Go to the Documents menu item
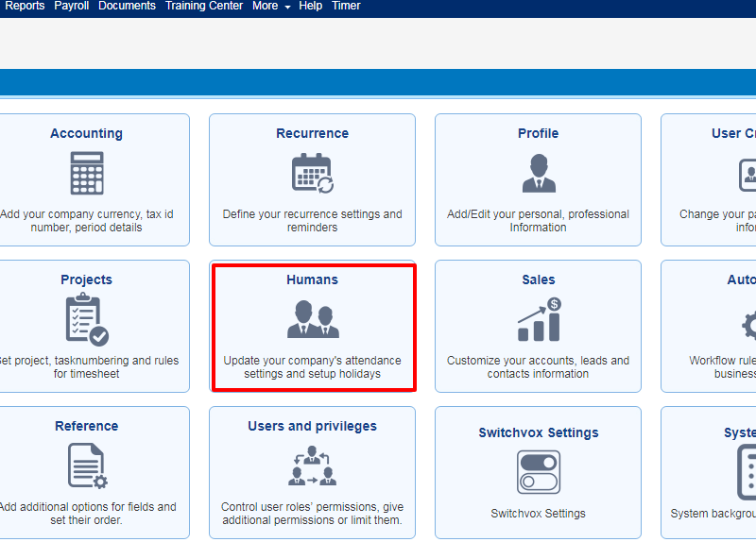 [127, 6]
